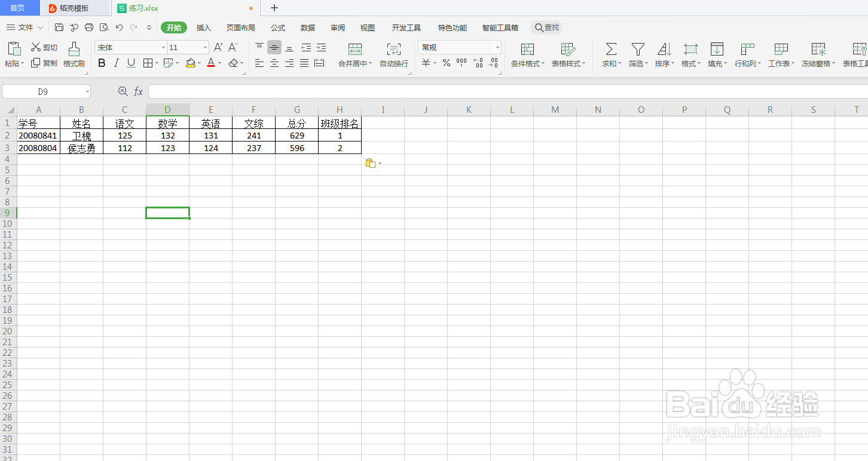The image size is (868, 461).
Task: Toggle horizontal center alignment
Action: coord(274,63)
